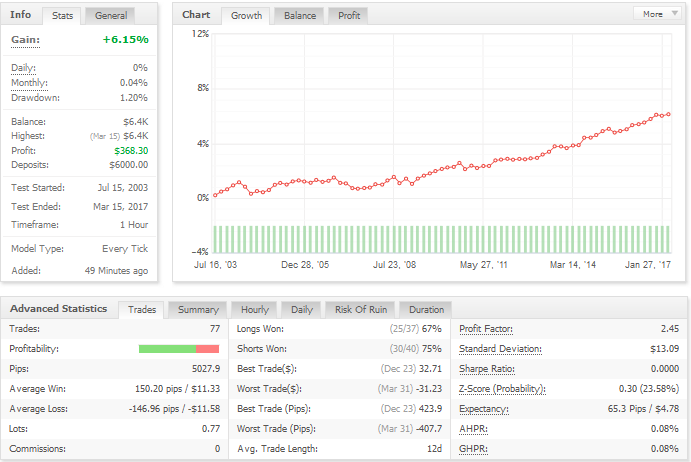Click the 65.3 Pips / $4.78 expectancy value
The height and width of the screenshot is (462, 691).
point(643,409)
